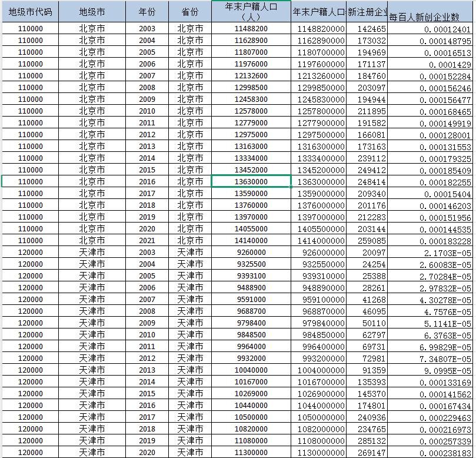Select the 省份 header cell

(190, 12)
